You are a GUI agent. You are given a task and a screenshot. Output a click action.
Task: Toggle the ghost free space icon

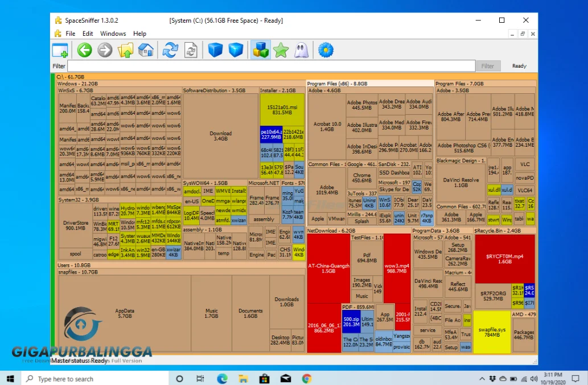pos(302,50)
